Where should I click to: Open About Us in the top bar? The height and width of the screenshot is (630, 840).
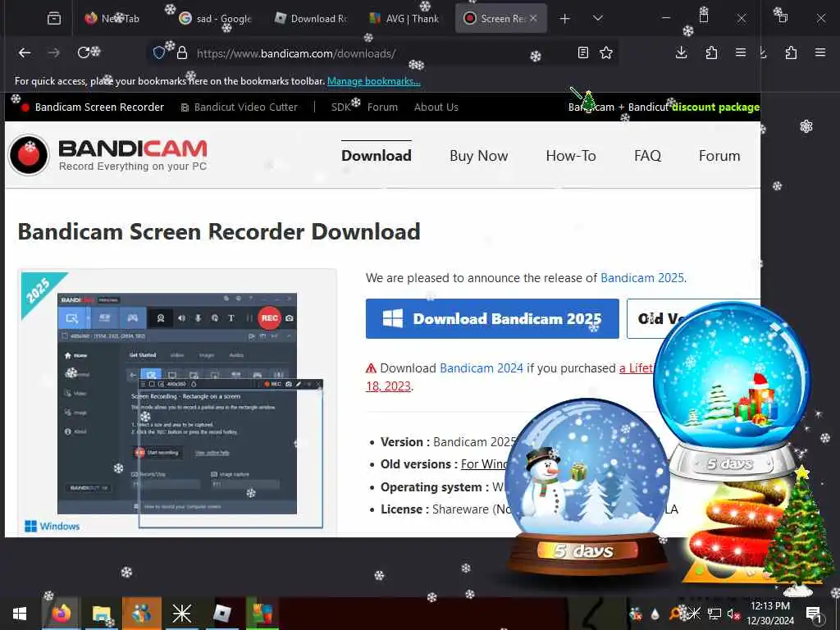click(436, 107)
